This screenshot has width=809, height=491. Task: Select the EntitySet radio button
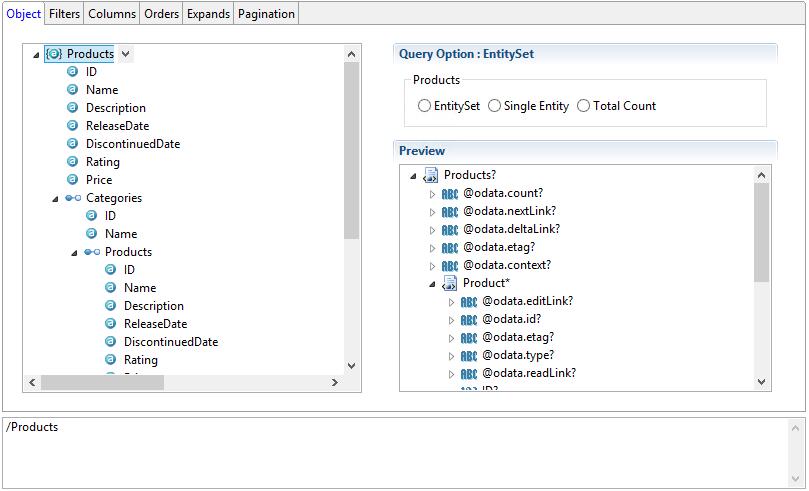coord(425,106)
